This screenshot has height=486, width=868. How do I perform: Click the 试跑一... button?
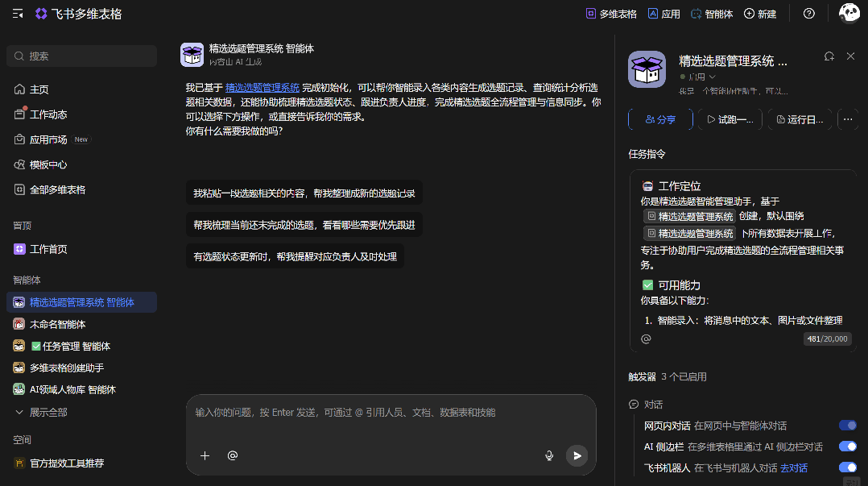coord(730,120)
